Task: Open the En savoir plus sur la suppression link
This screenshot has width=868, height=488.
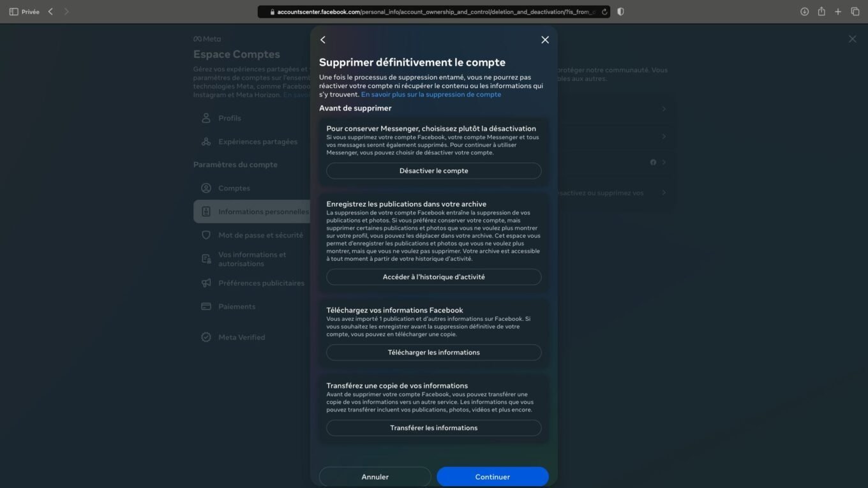Action: pos(431,94)
